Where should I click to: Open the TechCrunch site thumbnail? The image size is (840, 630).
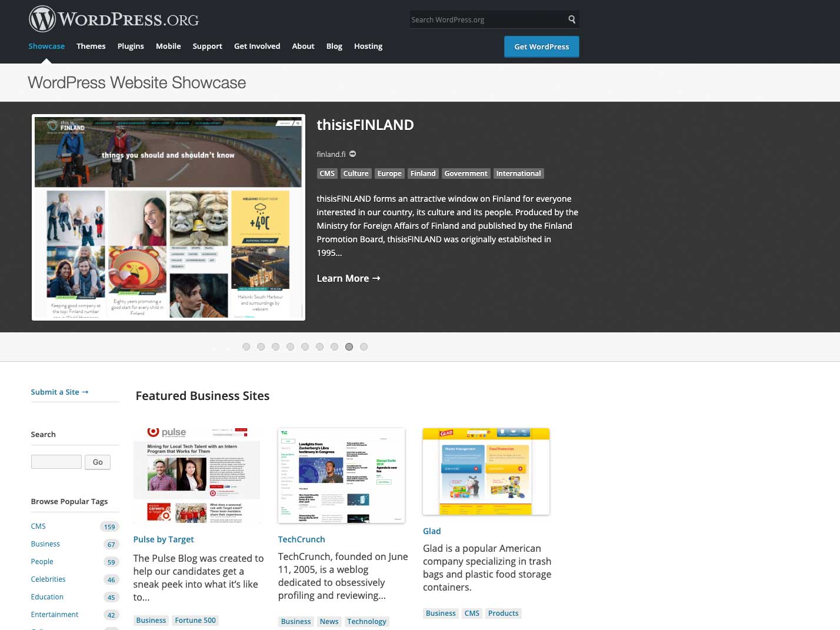(x=342, y=475)
